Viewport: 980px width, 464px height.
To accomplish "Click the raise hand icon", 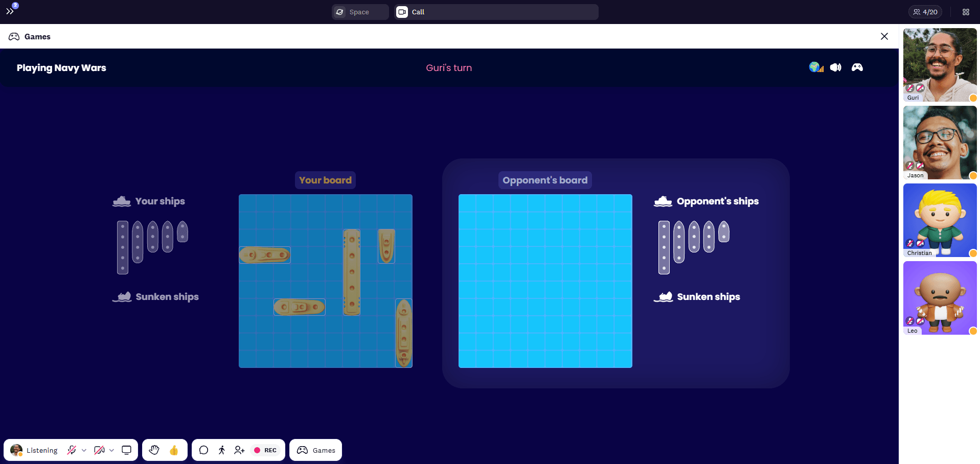I will coord(154,450).
